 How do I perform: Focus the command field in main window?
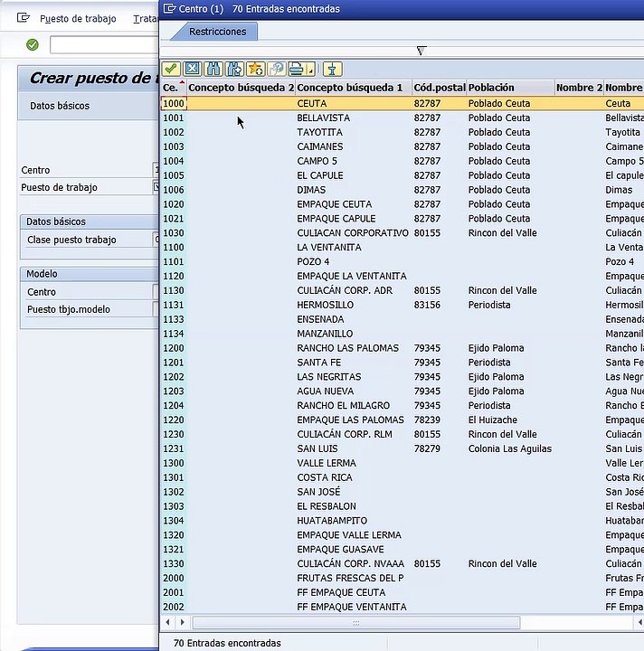[x=104, y=44]
